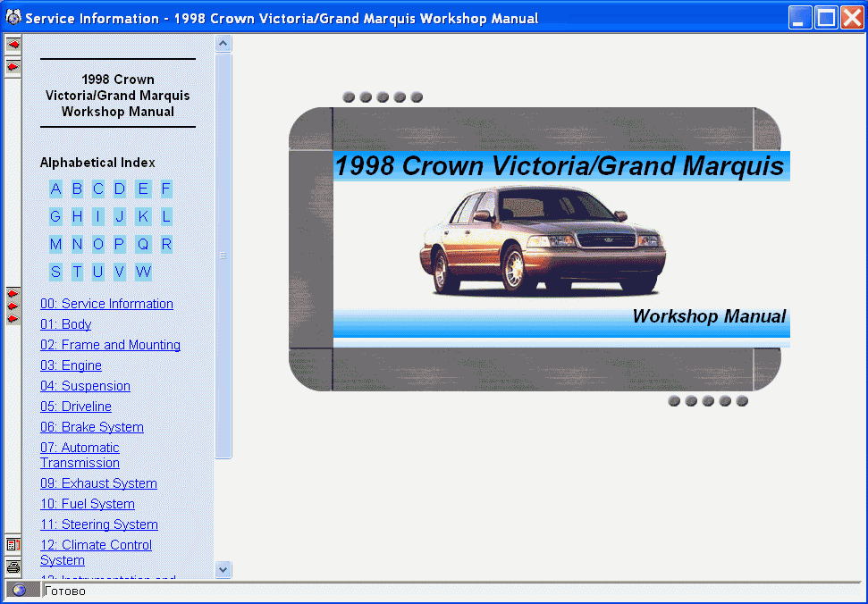Open index letter V
Image resolution: width=868 pixels, height=604 pixels.
pyautogui.click(x=120, y=272)
